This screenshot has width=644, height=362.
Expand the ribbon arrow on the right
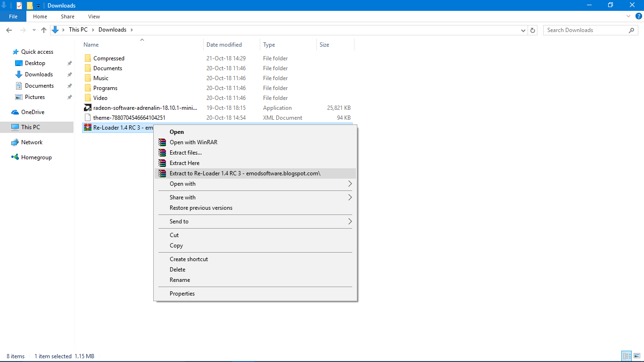point(628,16)
